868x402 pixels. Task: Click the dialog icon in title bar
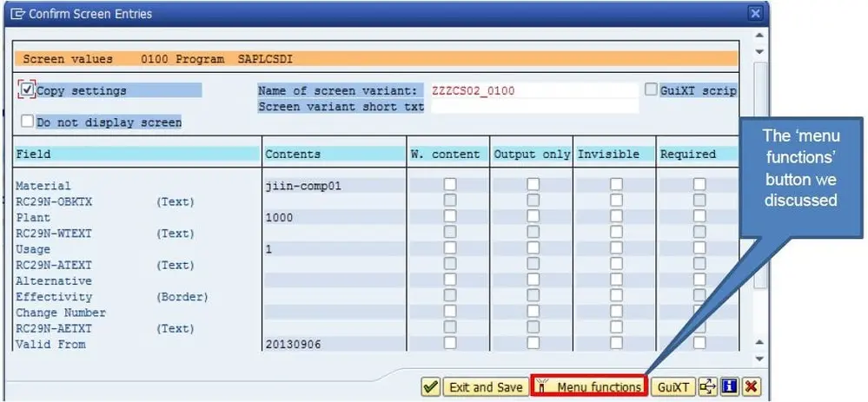pyautogui.click(x=17, y=14)
